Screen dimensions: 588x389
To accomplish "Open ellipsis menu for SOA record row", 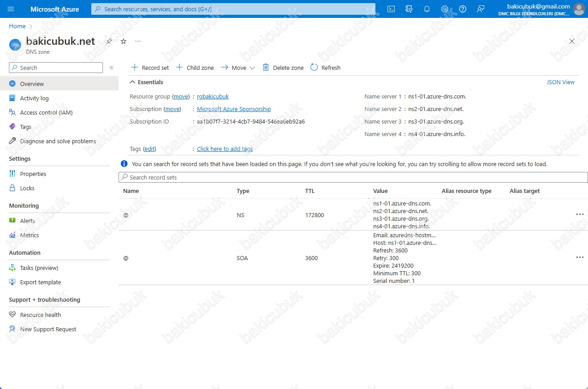I will point(579,257).
